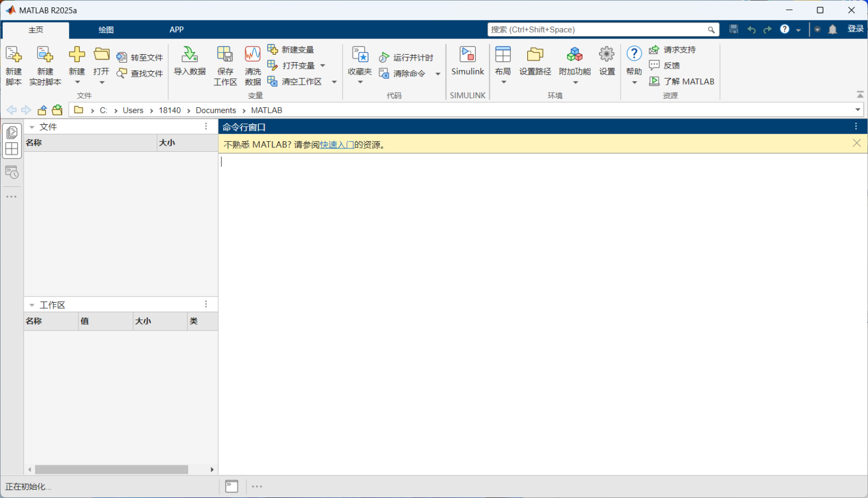Image resolution: width=868 pixels, height=498 pixels.
Task: Switch to the APP ribbon tab
Action: (x=176, y=29)
